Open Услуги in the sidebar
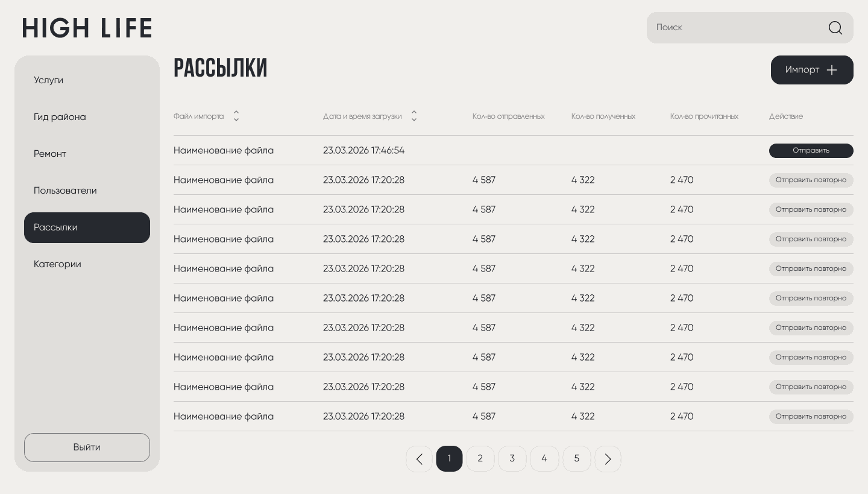The image size is (868, 494). click(x=49, y=80)
